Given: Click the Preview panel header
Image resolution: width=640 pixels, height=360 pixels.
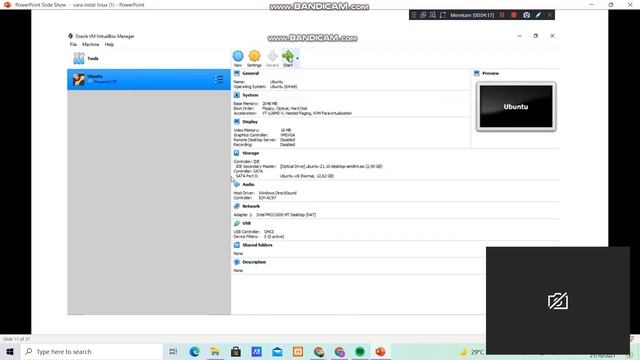Looking at the screenshot, I should (x=491, y=73).
